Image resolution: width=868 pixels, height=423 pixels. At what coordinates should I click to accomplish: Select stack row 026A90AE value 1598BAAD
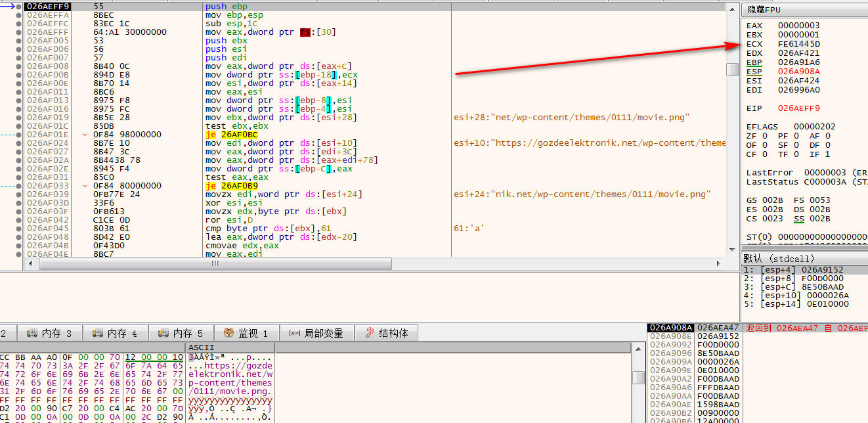pyautogui.click(x=718, y=404)
